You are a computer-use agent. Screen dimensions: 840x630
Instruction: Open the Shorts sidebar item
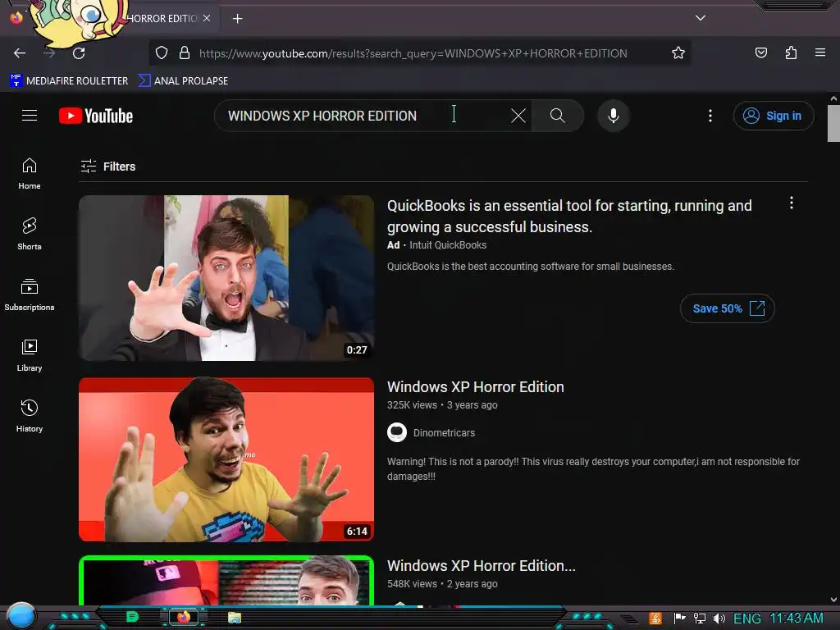[30, 234]
